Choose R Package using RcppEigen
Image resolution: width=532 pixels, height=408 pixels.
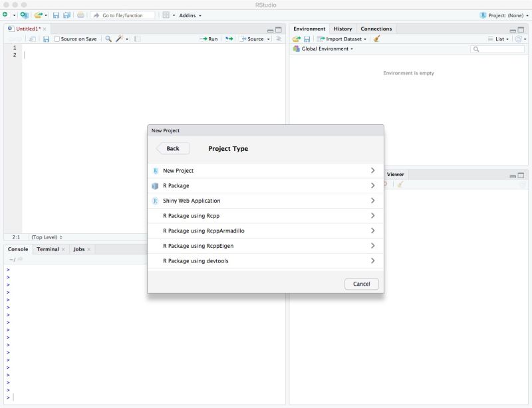point(265,246)
